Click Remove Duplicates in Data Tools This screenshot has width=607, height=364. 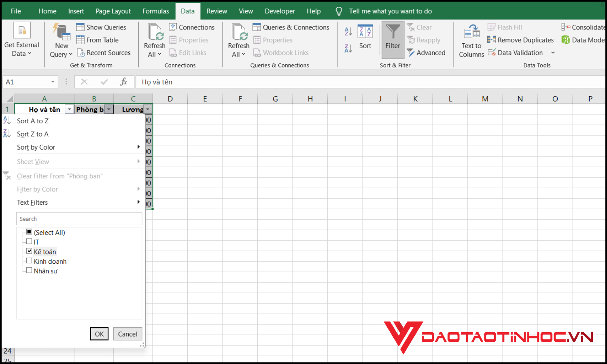pos(520,40)
